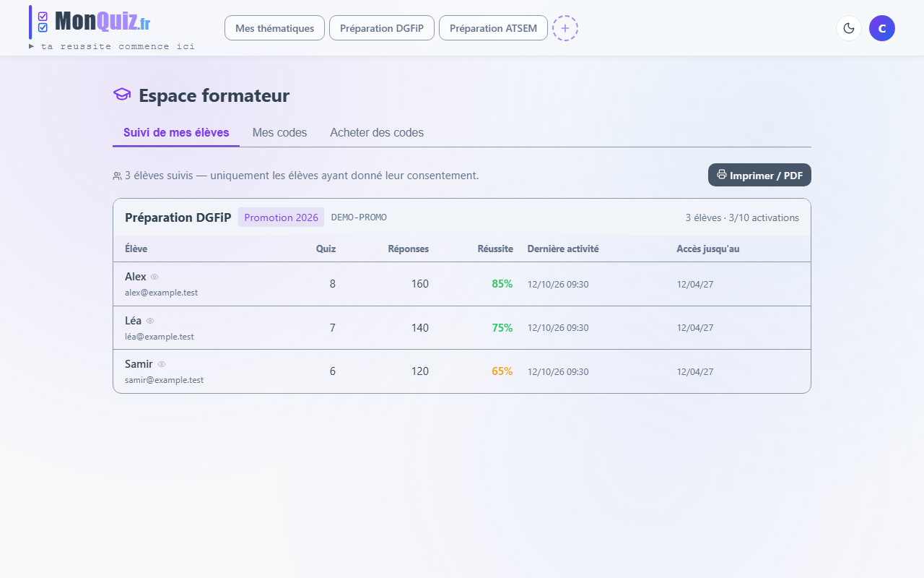The image size is (924, 578).
Task: Click the 140 responses value
Action: click(x=420, y=328)
